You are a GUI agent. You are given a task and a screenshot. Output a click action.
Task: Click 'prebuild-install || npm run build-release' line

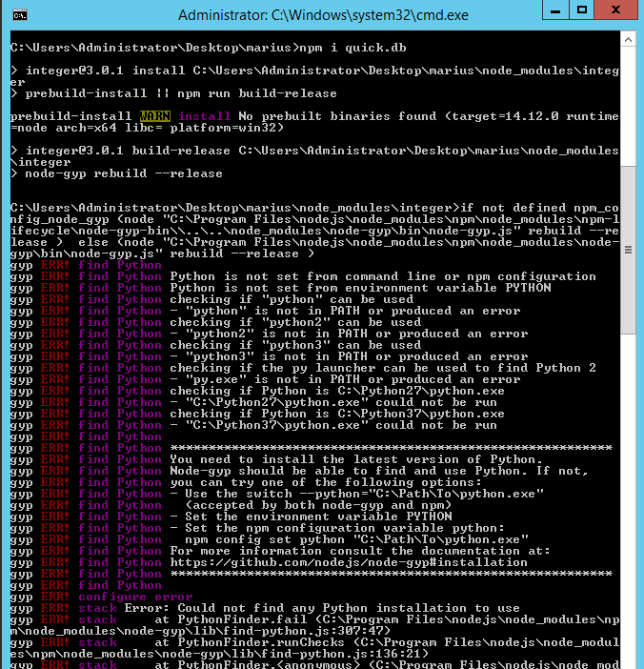(x=173, y=93)
